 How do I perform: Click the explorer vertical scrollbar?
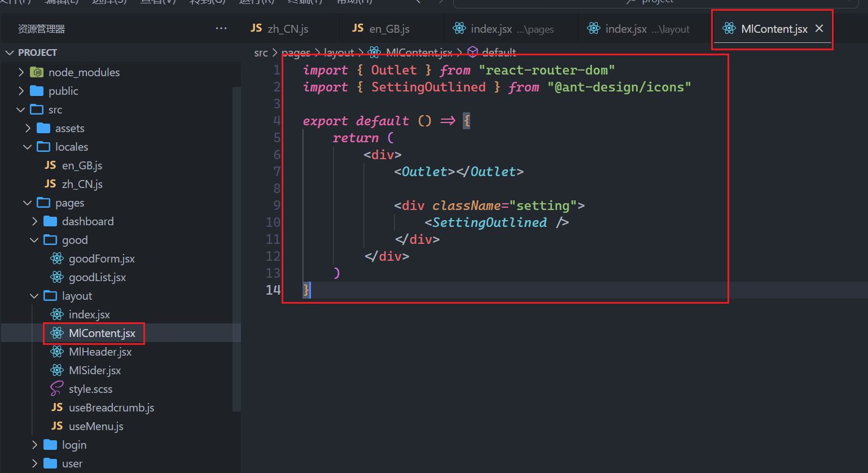[236, 248]
